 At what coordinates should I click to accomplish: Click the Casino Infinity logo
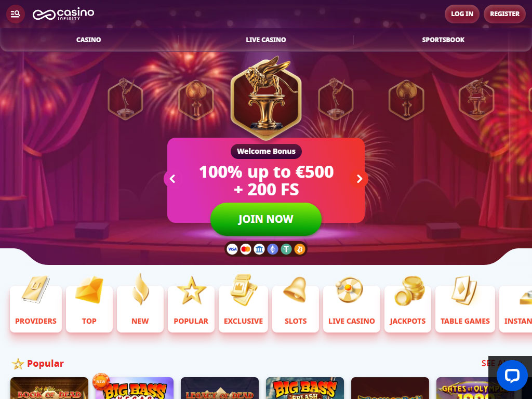(x=63, y=14)
